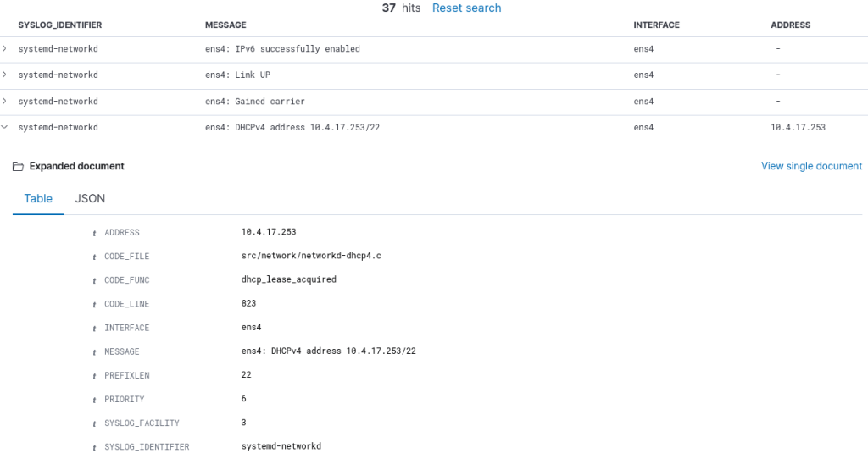Expand the 'ens4: Gained carrier' log row
The image size is (868, 459).
[x=5, y=102]
